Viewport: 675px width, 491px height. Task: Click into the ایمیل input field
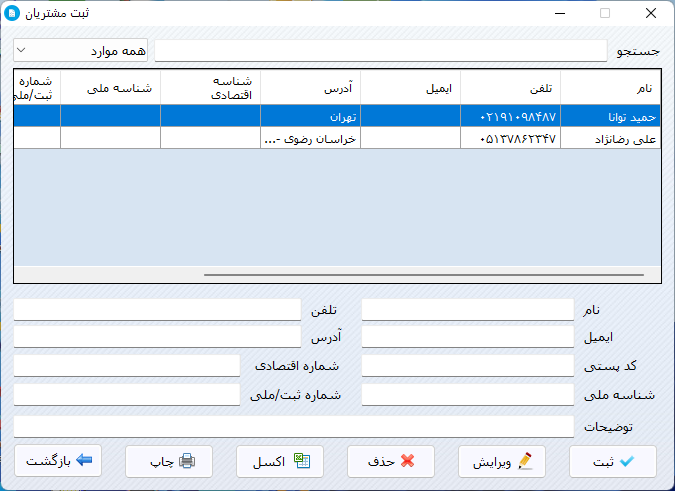[x=468, y=337]
